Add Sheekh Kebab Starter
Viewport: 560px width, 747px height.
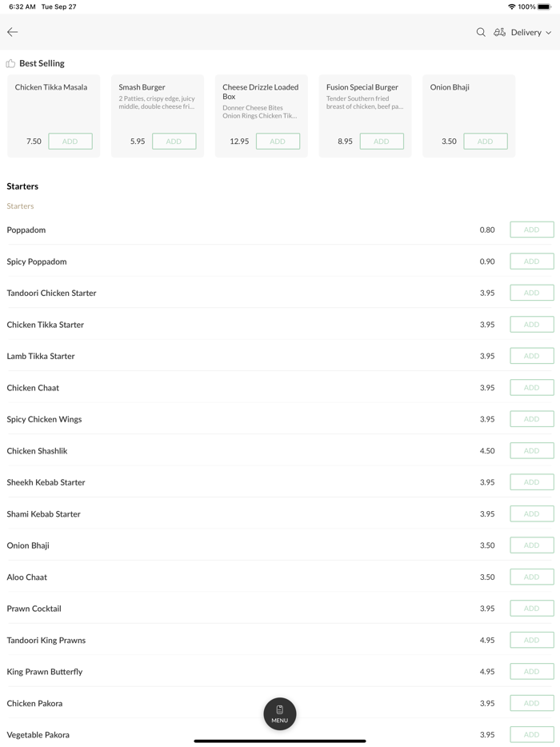pyautogui.click(x=532, y=482)
